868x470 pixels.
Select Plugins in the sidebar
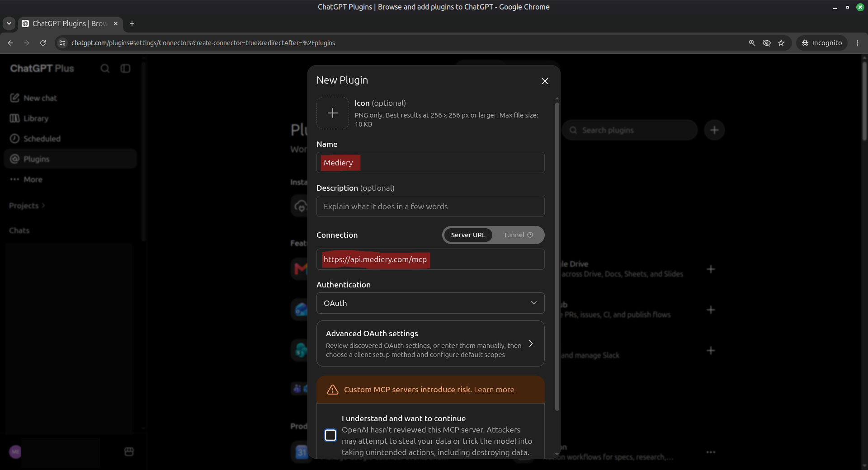(70, 159)
